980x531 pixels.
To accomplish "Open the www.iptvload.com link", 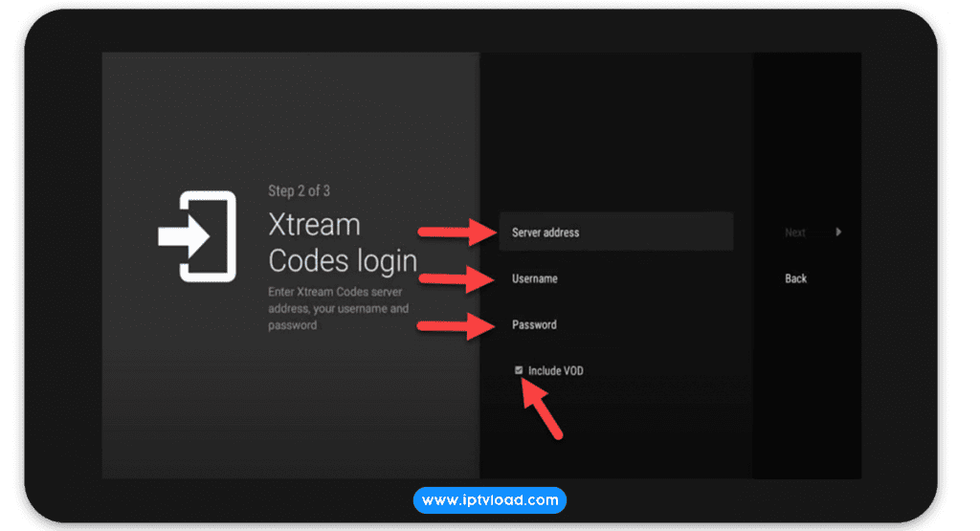I will coord(490,500).
